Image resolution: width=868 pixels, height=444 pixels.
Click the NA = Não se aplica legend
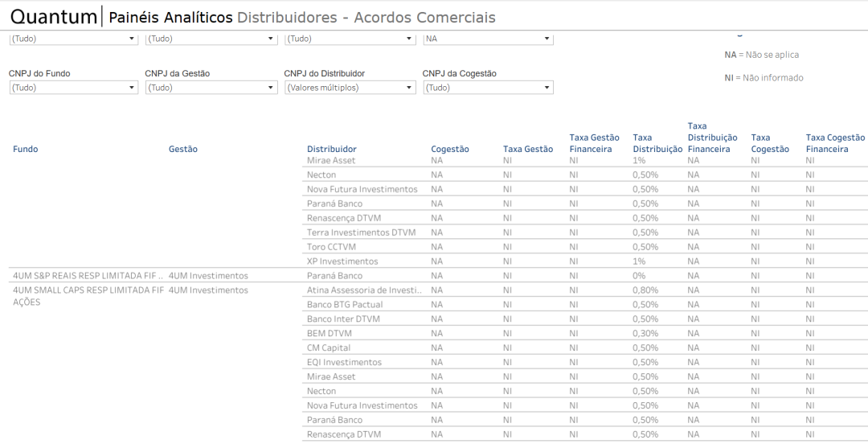pos(761,55)
